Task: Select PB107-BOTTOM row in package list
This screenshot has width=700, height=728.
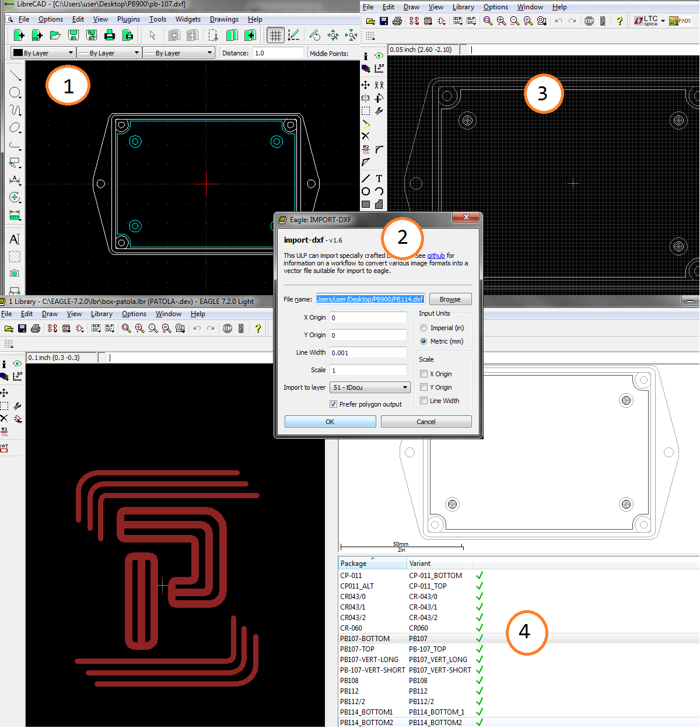Action: [x=519, y=639]
